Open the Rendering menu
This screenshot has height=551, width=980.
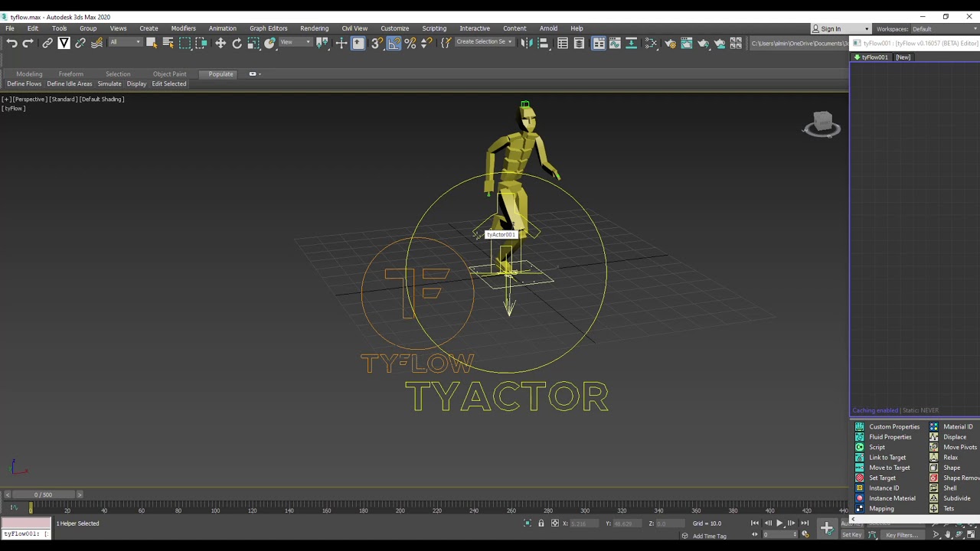coord(315,28)
